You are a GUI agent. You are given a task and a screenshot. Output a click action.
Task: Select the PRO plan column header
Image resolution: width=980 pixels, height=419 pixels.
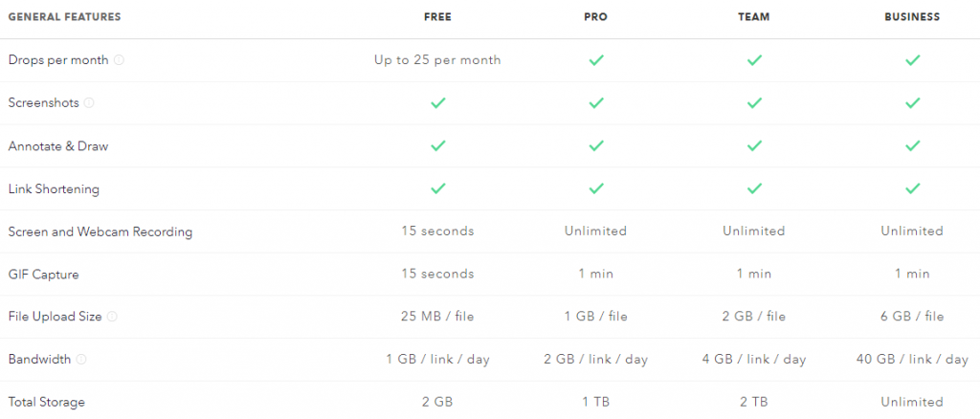coord(595,16)
